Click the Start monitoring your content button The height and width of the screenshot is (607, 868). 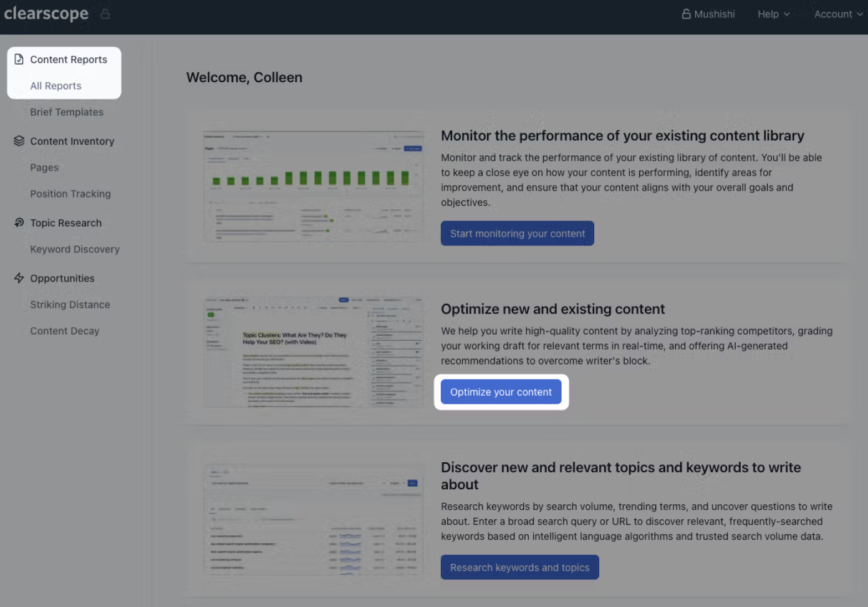pyautogui.click(x=517, y=233)
